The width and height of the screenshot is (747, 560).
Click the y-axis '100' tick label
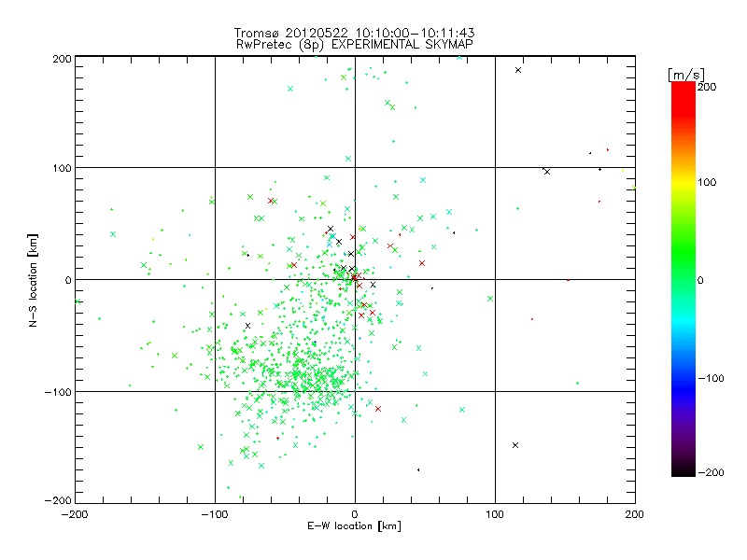(x=62, y=168)
